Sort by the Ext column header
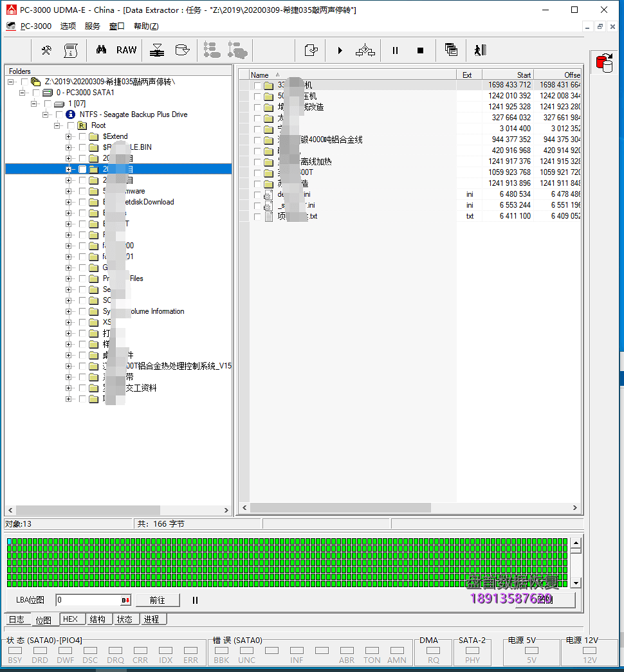624x672 pixels. (469, 75)
